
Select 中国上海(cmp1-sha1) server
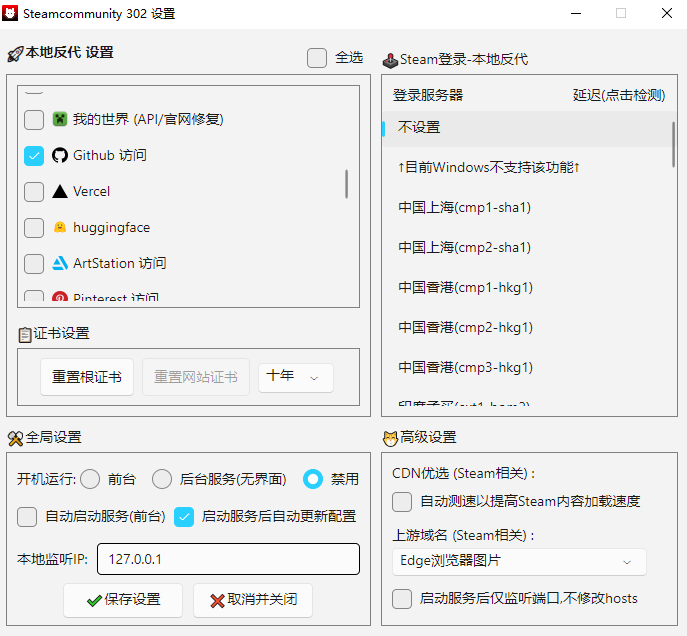click(x=527, y=207)
